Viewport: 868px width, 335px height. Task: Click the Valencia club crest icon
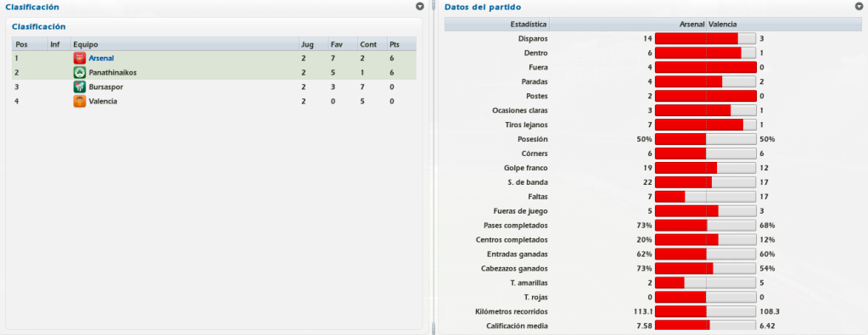click(x=79, y=101)
